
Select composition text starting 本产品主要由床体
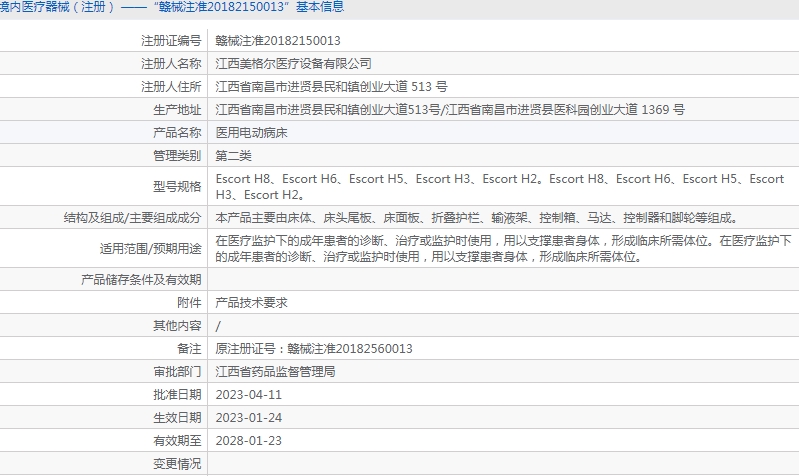point(477,218)
